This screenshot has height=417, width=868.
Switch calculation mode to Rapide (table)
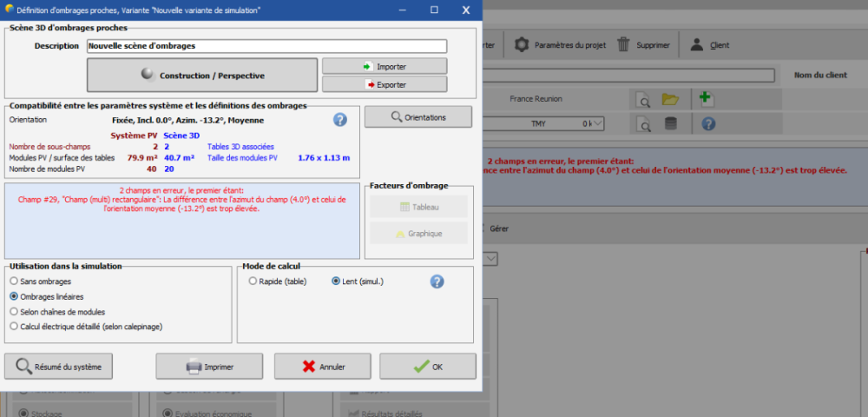(253, 281)
